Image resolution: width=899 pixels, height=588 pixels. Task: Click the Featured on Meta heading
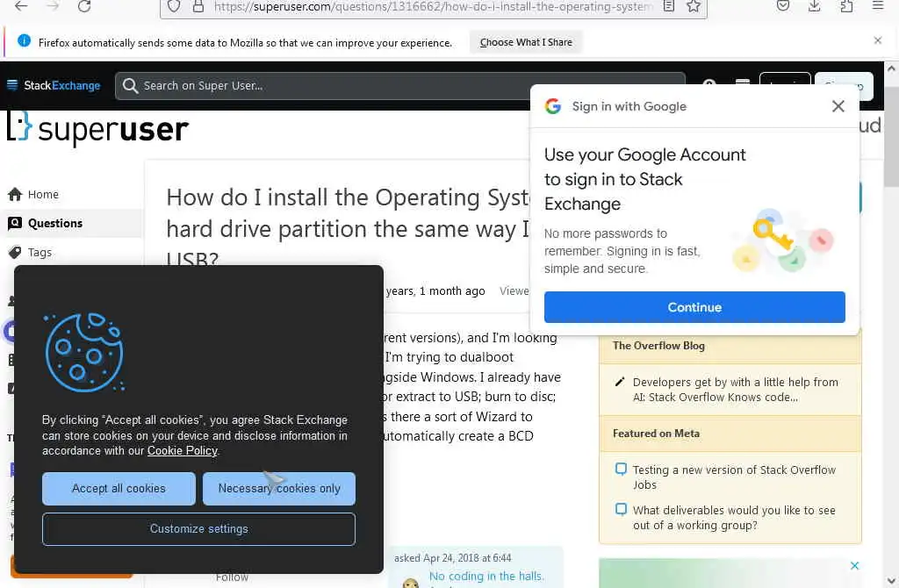[x=656, y=434]
